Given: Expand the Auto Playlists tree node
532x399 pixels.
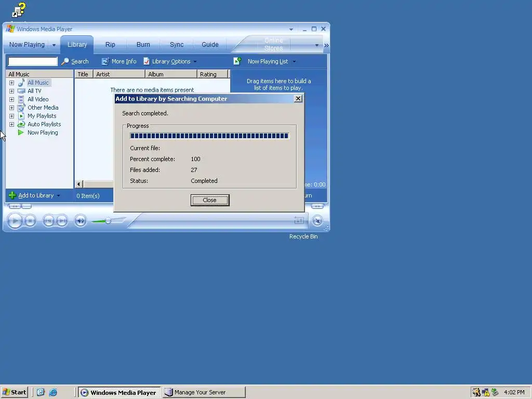Looking at the screenshot, I should click(x=11, y=124).
